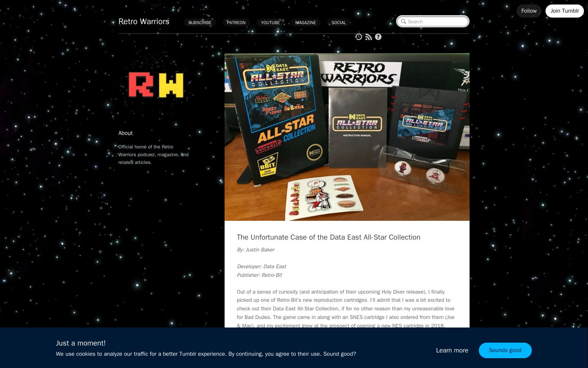Select the cookie notice sentence about traffic
Viewport: 588px width, 368px height.
coord(206,354)
